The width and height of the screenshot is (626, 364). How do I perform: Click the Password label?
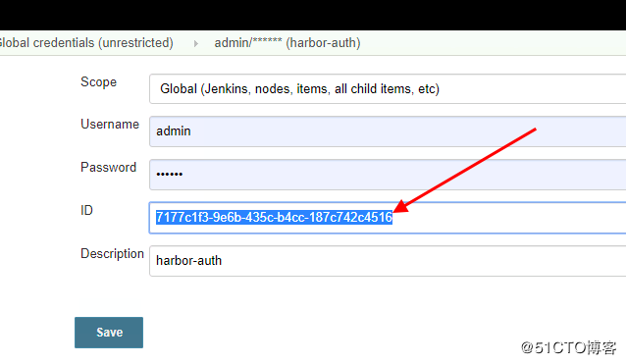[x=109, y=167]
